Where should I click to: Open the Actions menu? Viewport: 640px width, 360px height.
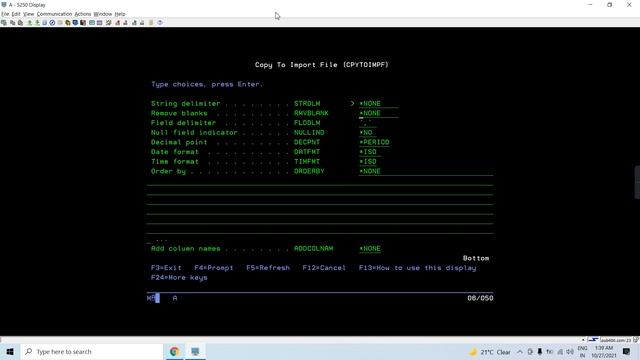[83, 14]
